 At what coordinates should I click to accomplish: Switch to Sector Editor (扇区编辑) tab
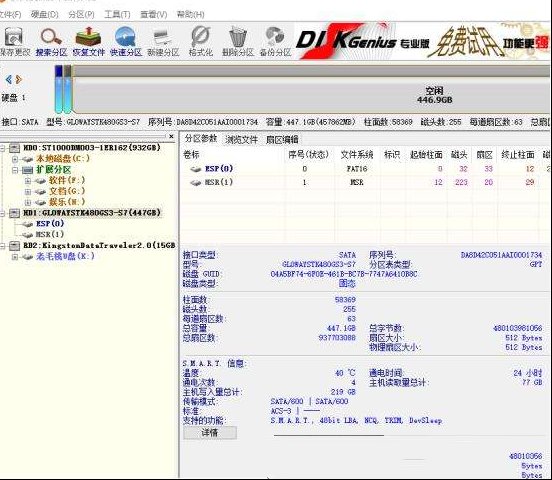pos(282,140)
